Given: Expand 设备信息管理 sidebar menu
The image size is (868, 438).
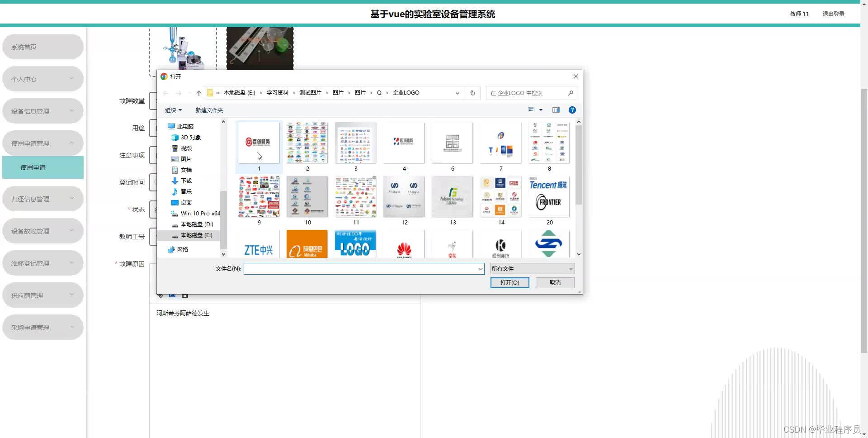Looking at the screenshot, I should [x=43, y=111].
